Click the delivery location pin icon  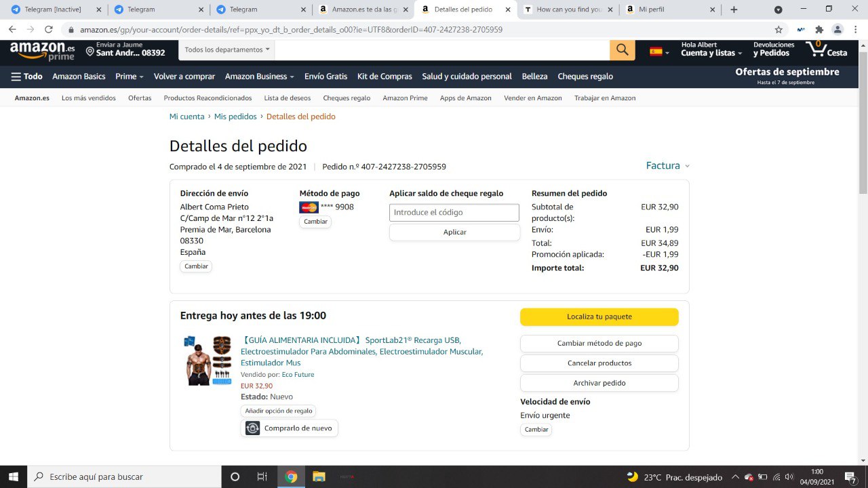[90, 52]
